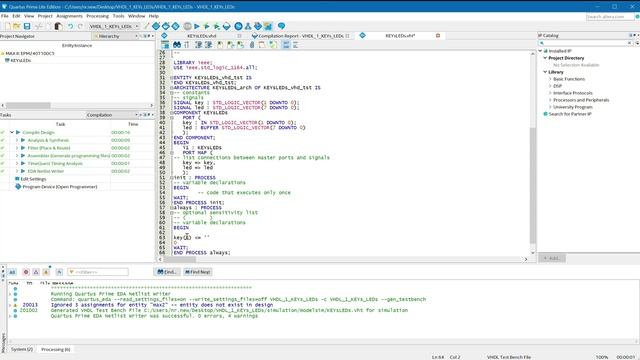640x360 pixels.
Task: Click the Save floppy disk icon
Action: 27,26
